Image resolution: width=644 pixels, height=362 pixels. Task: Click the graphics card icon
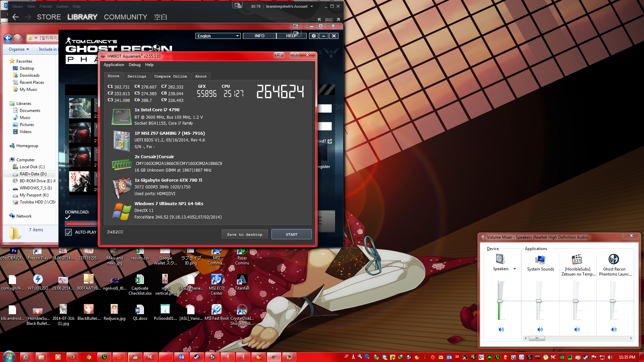[122, 187]
